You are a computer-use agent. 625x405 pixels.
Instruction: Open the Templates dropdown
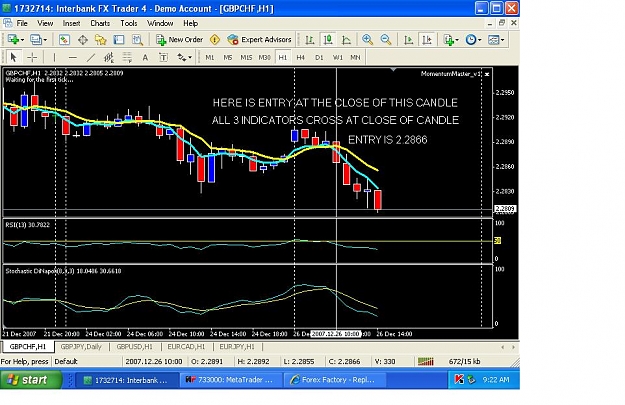[x=496, y=39]
